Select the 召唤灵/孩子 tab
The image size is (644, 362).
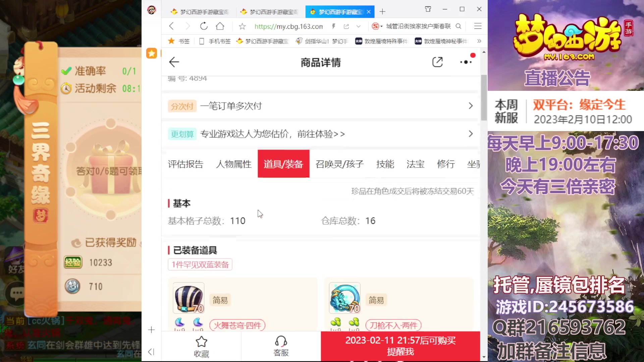339,164
